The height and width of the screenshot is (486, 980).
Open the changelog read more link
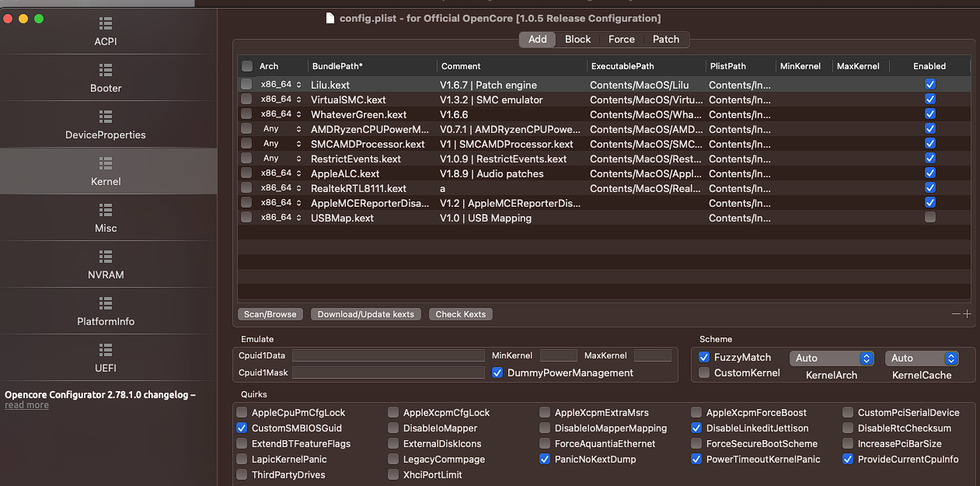pyautogui.click(x=26, y=405)
